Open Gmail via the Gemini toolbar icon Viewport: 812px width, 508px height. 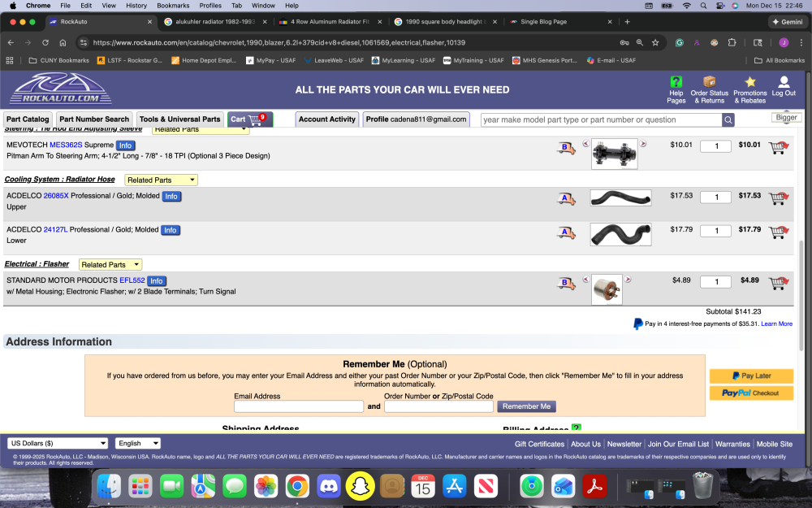coord(785,22)
